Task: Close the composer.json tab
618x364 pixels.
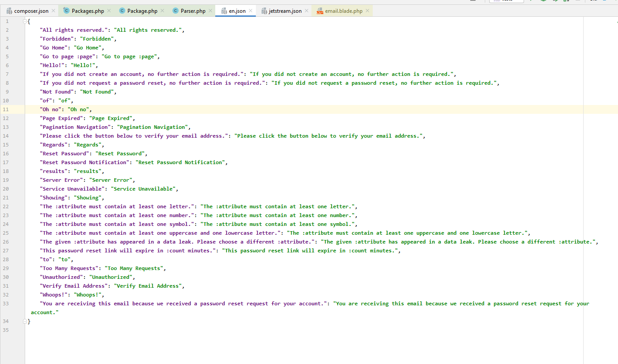Action: tap(53, 11)
